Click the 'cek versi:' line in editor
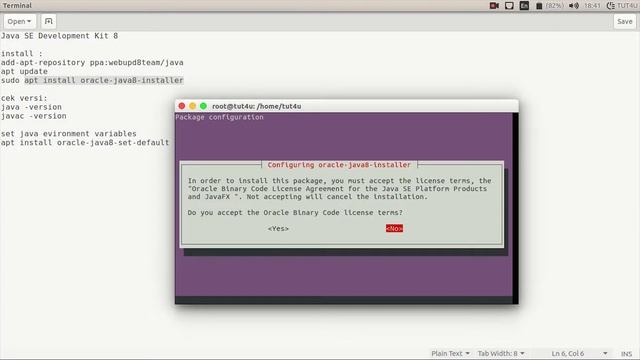The height and width of the screenshot is (360, 640). (x=24, y=98)
